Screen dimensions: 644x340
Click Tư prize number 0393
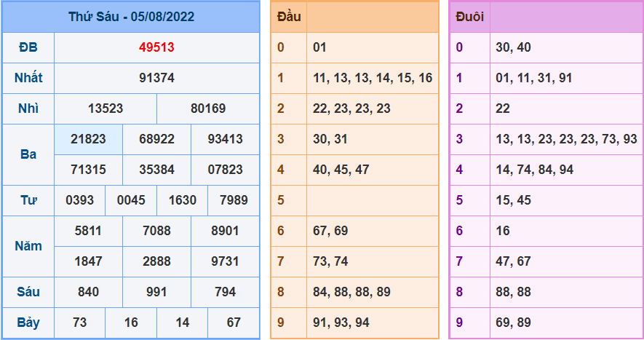(x=79, y=200)
